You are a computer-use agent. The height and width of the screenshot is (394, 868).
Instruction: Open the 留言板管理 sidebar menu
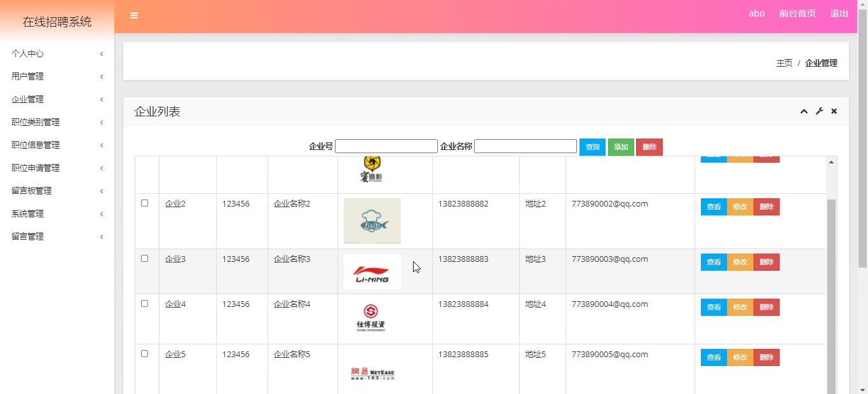(57, 191)
